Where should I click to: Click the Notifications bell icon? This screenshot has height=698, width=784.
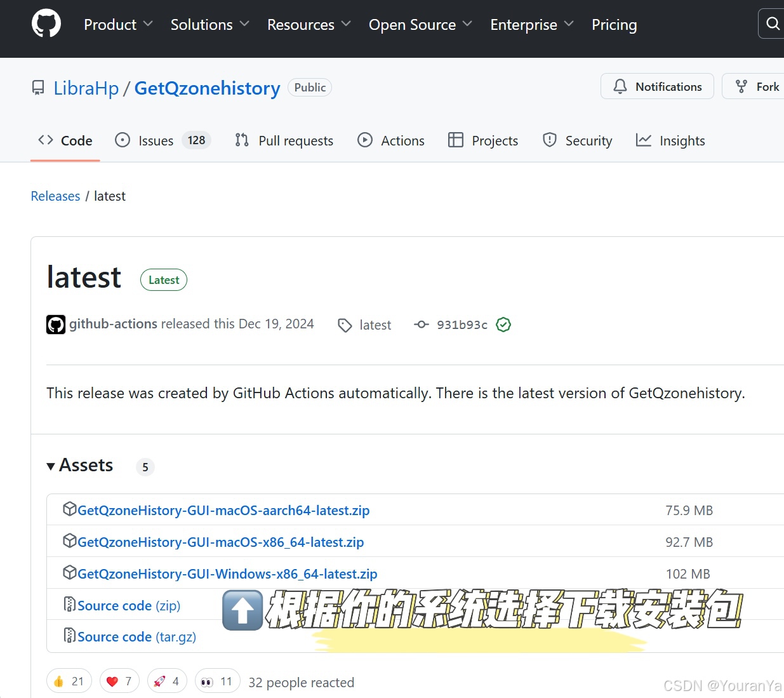(x=620, y=86)
